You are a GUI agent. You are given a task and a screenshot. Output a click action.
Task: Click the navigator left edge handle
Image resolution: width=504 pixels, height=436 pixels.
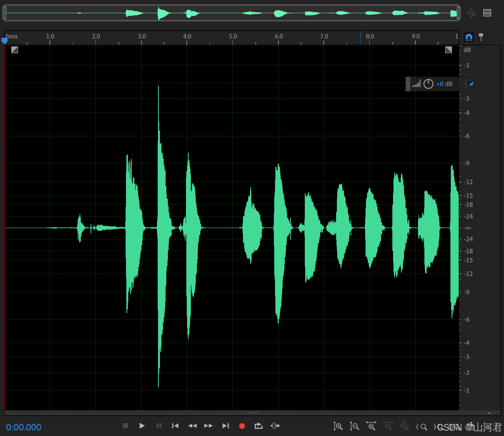coord(5,13)
